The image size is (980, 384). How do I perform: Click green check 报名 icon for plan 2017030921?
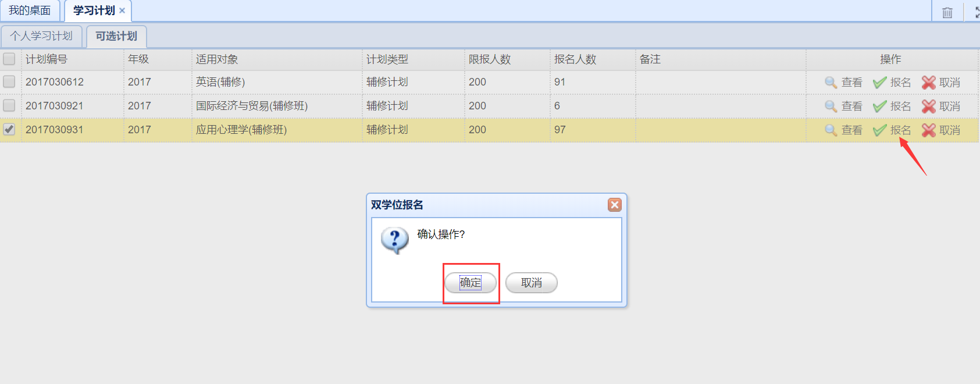coord(879,106)
